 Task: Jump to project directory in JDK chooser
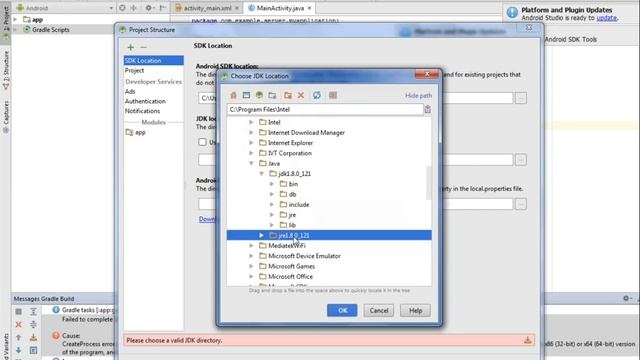(x=259, y=95)
